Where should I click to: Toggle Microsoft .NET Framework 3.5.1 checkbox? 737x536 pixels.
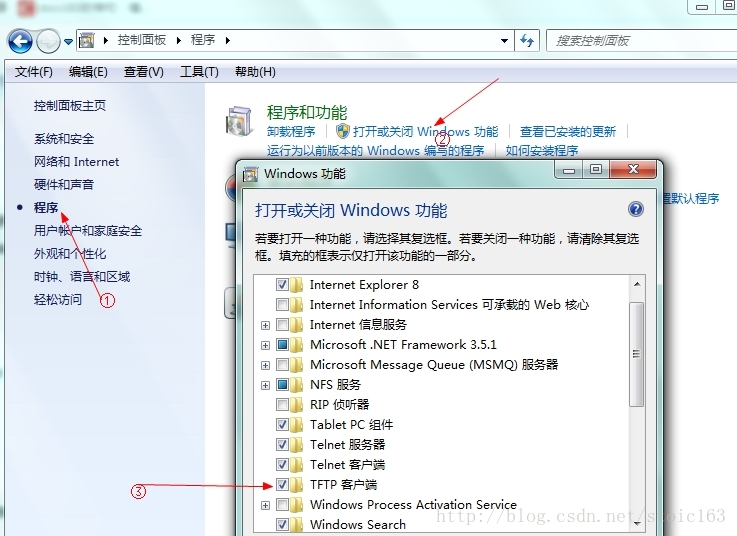tap(282, 345)
